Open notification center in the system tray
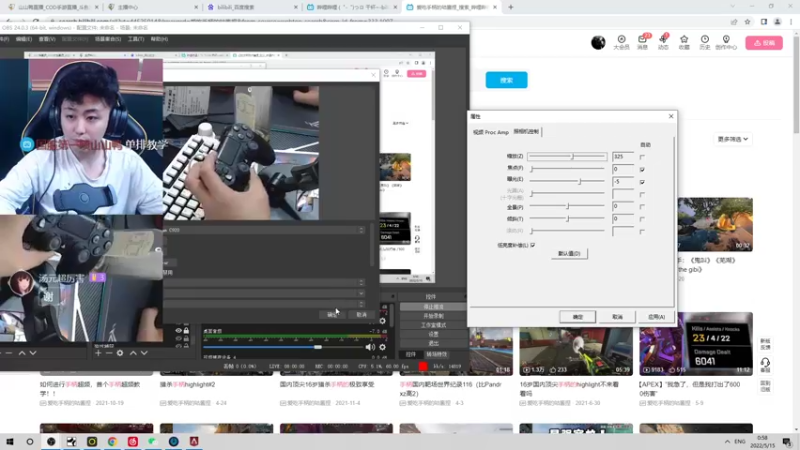 [x=787, y=441]
